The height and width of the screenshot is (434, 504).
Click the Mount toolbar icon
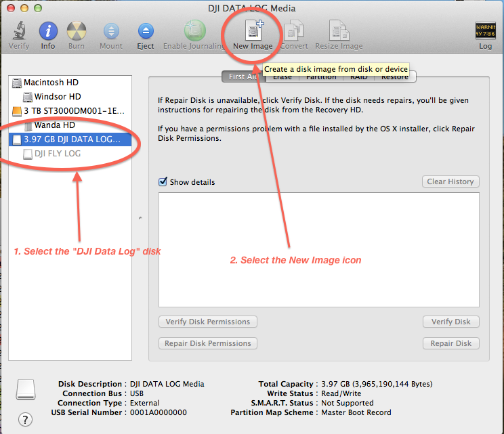tap(111, 35)
